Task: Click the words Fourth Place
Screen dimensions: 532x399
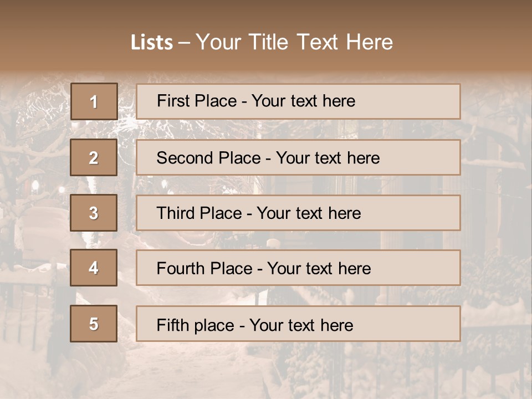Action: [x=204, y=268]
